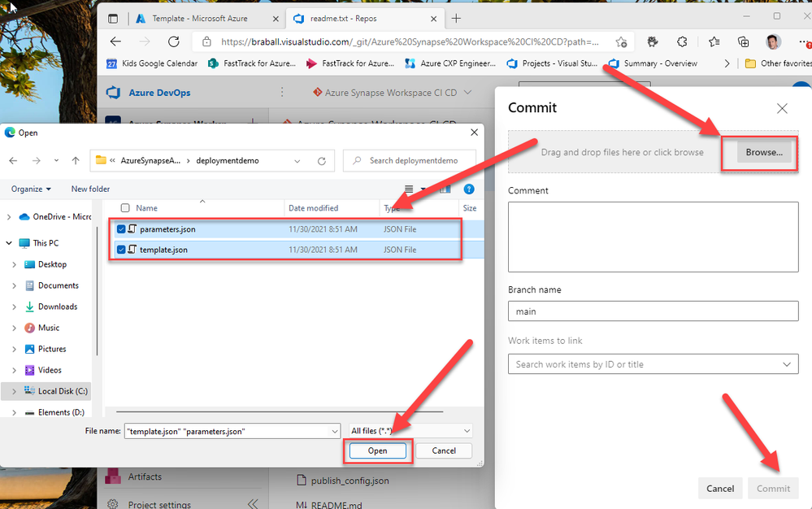Show more bookmarks via chevron

[x=727, y=63]
